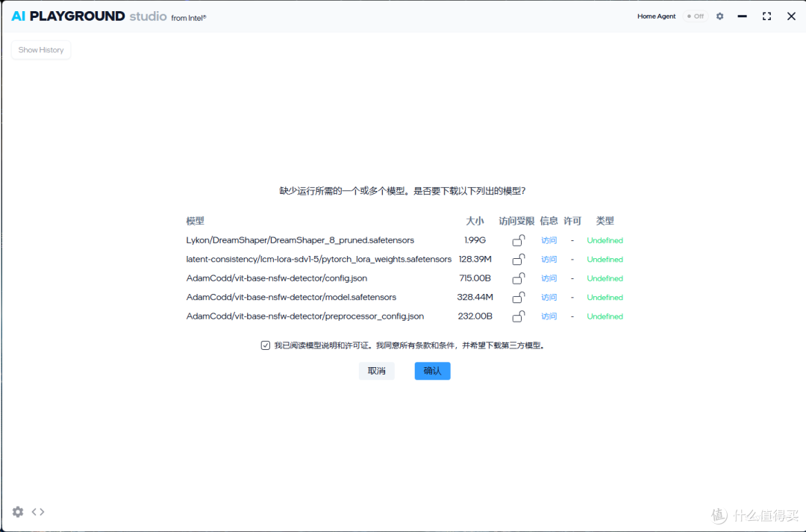Click the 信息 column header
The height and width of the screenshot is (532, 806).
pos(549,221)
